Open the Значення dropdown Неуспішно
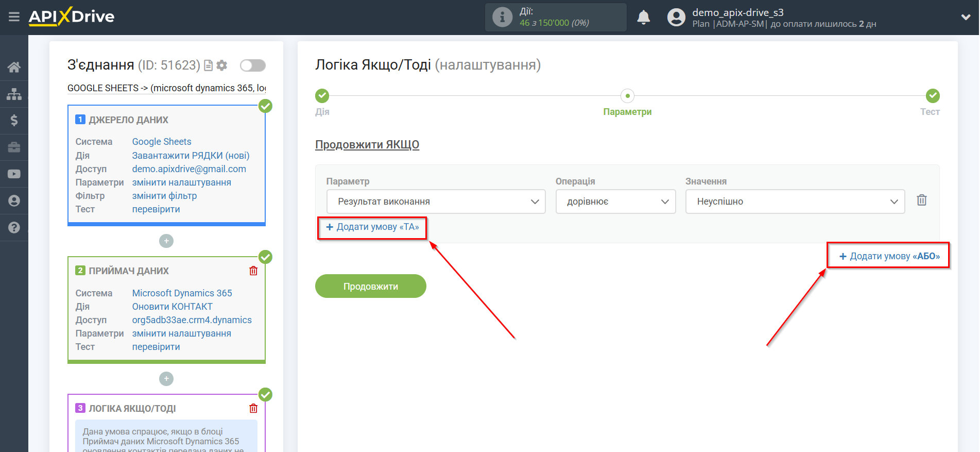The width and height of the screenshot is (980, 452). pyautogui.click(x=795, y=202)
